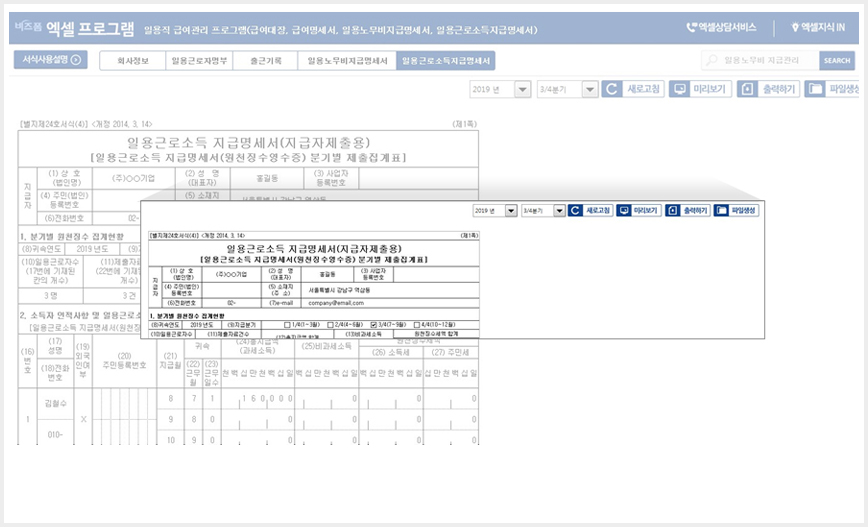The height and width of the screenshot is (527, 868).
Task: Open the faded background 2019 년 year dropdown
Action: pyautogui.click(x=523, y=89)
